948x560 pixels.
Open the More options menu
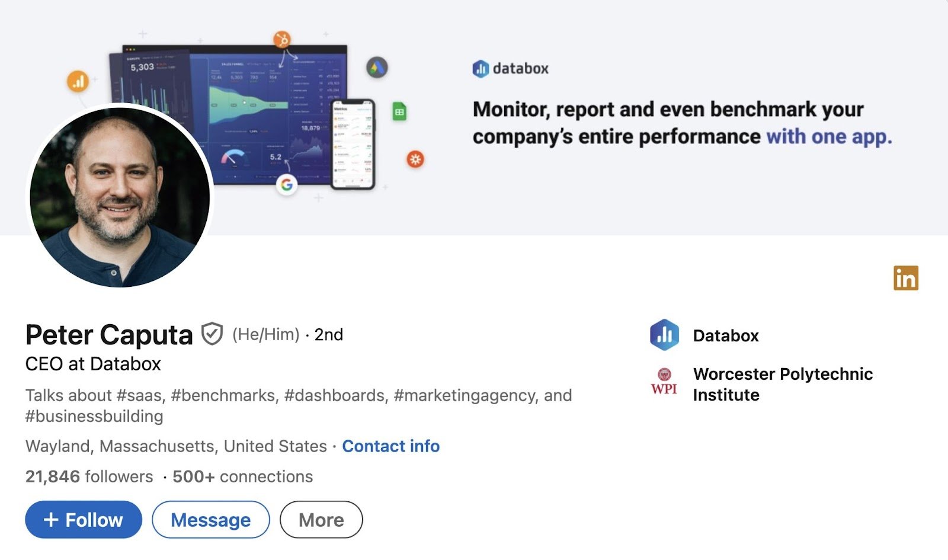[x=321, y=520]
